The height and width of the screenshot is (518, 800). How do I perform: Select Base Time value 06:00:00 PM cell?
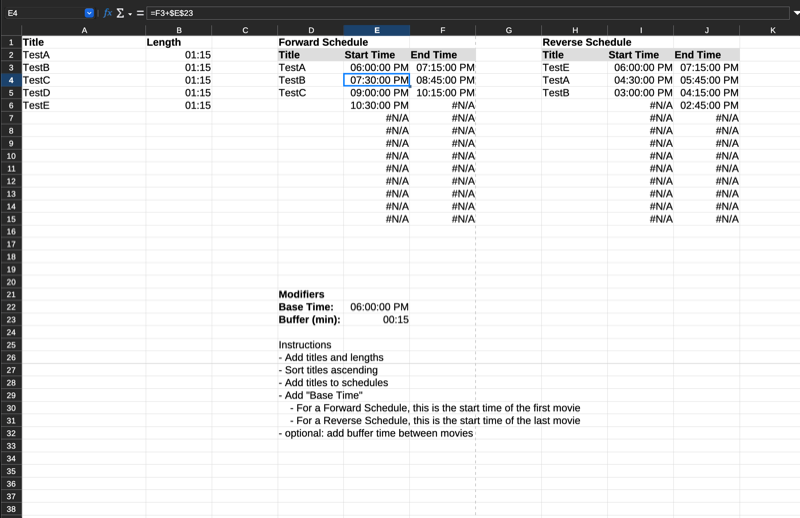[377, 307]
